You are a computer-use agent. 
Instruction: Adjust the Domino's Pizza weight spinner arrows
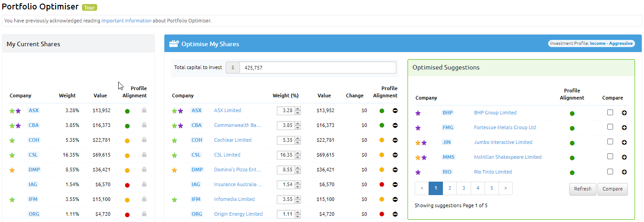click(298, 170)
